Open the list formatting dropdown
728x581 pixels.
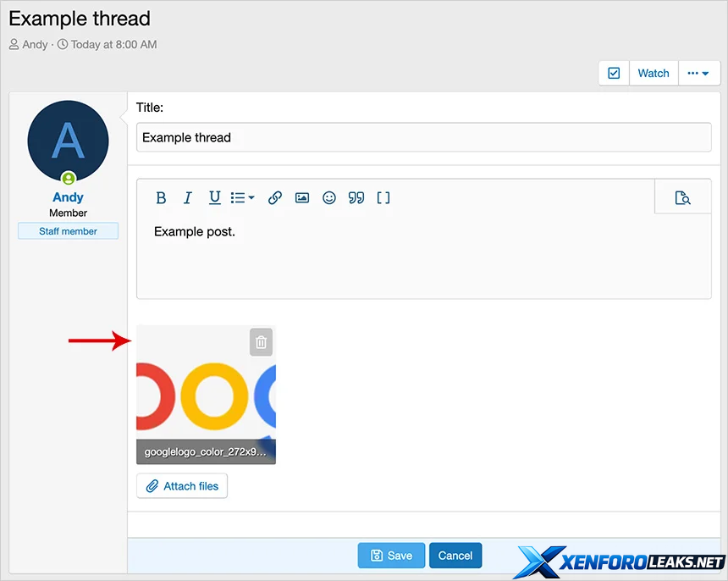[243, 198]
